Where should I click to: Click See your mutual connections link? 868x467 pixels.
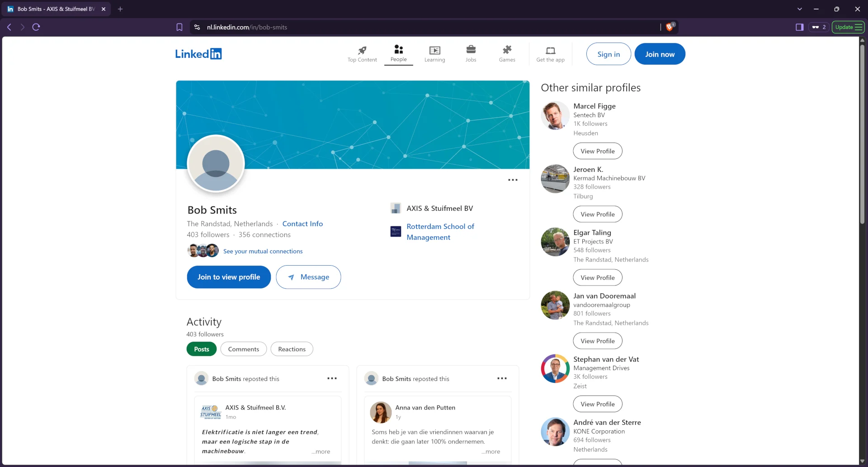coord(263,251)
